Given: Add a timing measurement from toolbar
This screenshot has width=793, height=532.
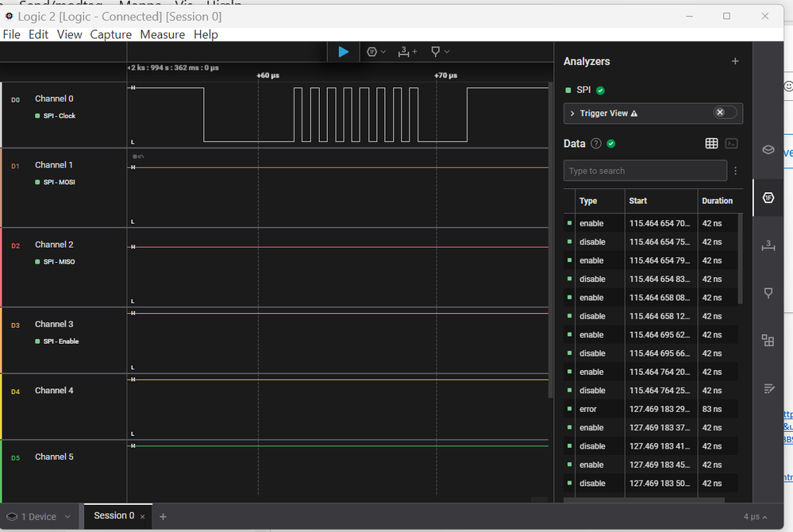Looking at the screenshot, I should click(x=407, y=52).
